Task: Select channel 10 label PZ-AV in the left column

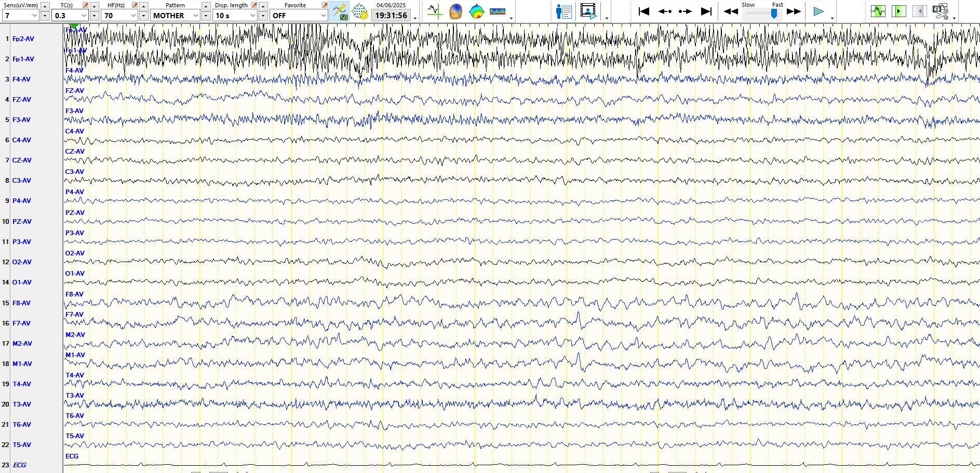Action: tap(22, 222)
